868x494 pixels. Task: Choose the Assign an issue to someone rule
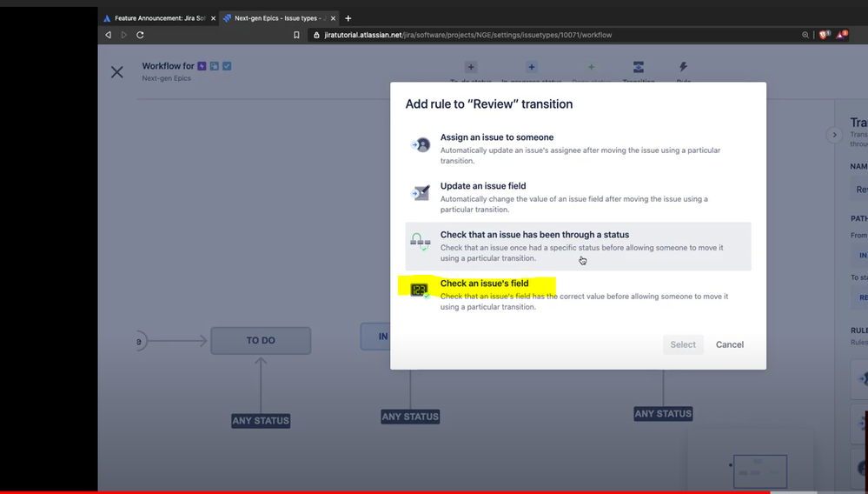(x=578, y=149)
